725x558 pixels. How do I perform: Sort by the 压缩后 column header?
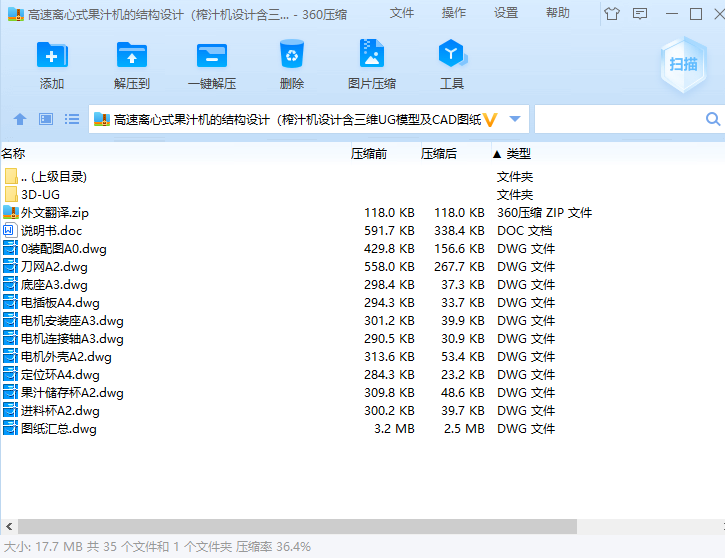439,153
